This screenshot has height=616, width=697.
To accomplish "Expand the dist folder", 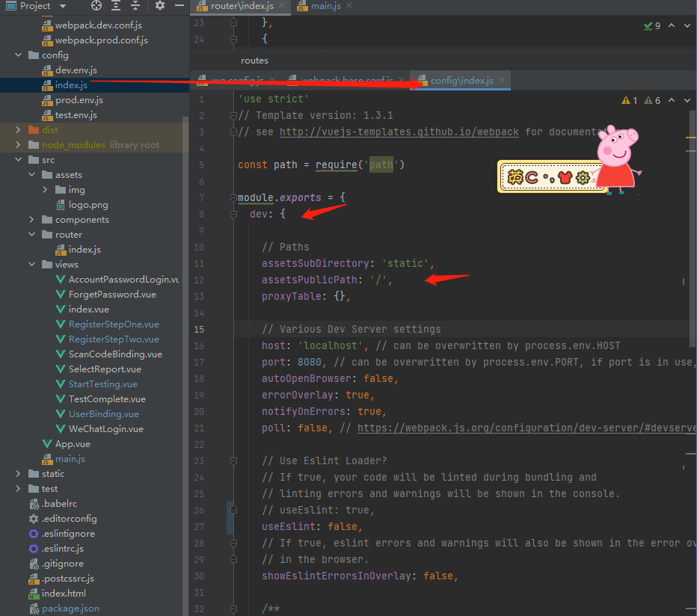I will pos(18,130).
